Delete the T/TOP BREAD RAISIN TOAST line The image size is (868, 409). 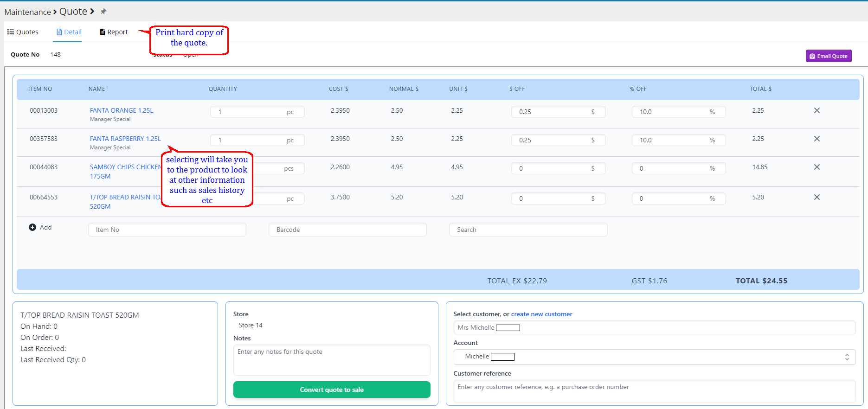pos(817,197)
